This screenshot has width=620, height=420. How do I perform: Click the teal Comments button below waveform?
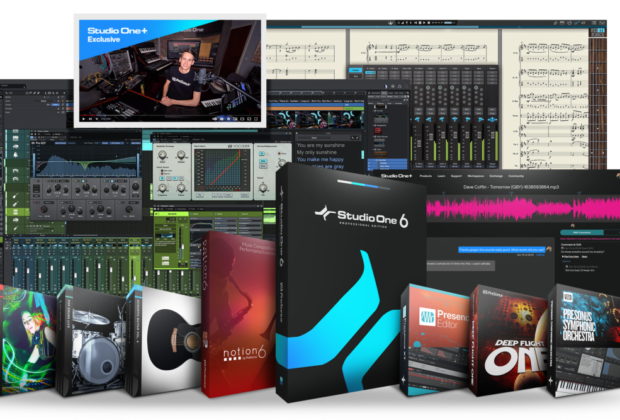pos(582,233)
